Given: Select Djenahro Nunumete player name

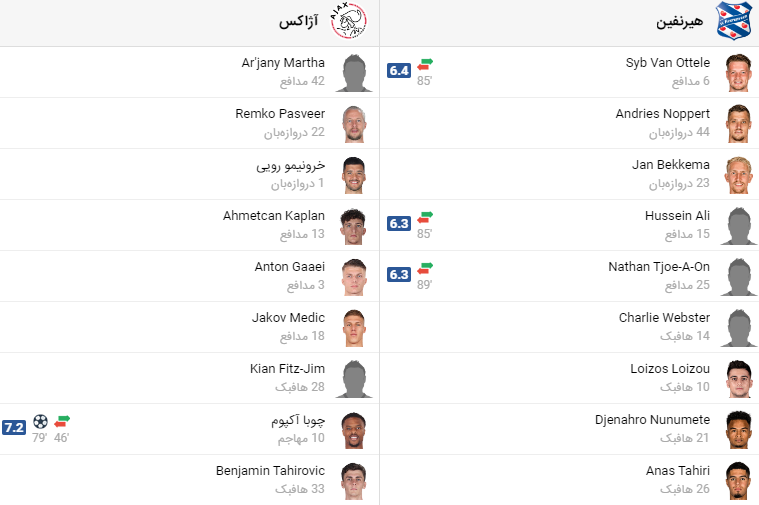Looking at the screenshot, I should click(x=652, y=419).
